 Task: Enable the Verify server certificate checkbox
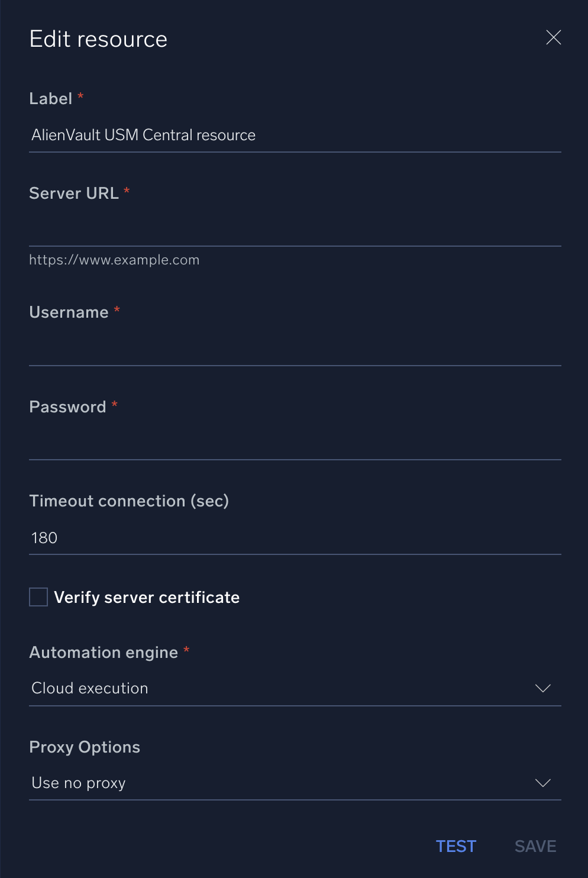[x=38, y=597]
